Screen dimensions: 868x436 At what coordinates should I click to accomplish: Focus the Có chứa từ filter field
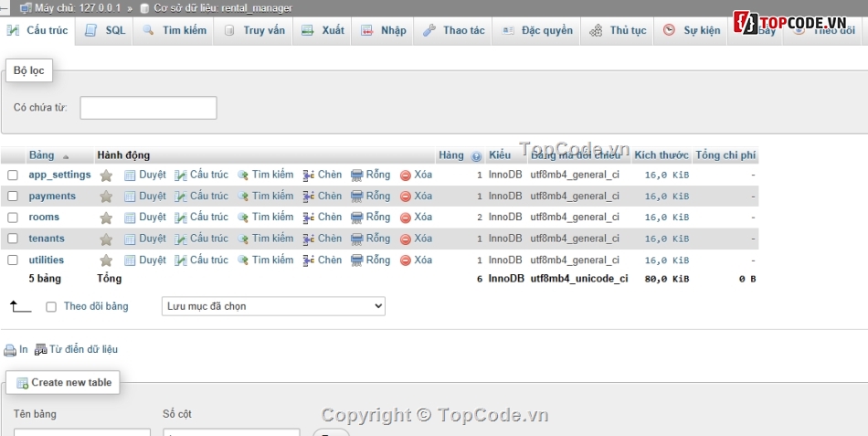point(148,108)
